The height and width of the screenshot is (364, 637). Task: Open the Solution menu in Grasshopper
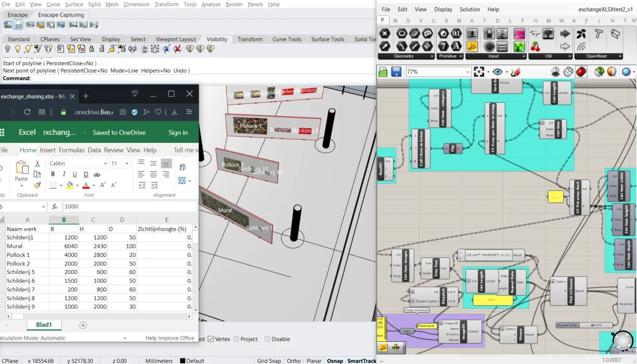click(x=470, y=9)
